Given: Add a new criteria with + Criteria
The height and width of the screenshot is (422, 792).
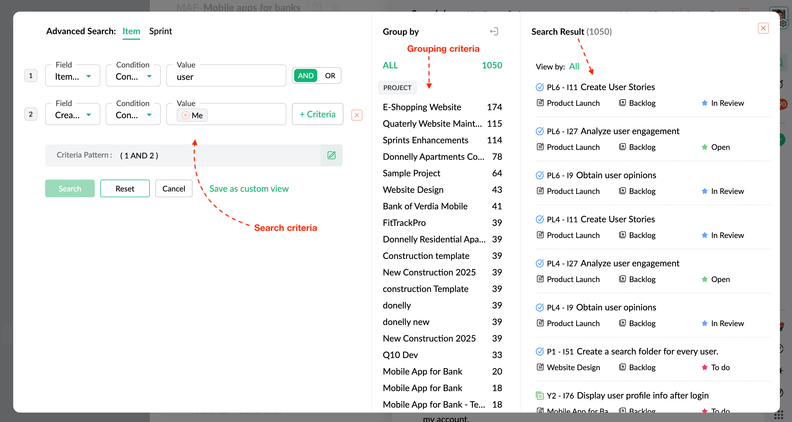Looking at the screenshot, I should [318, 114].
